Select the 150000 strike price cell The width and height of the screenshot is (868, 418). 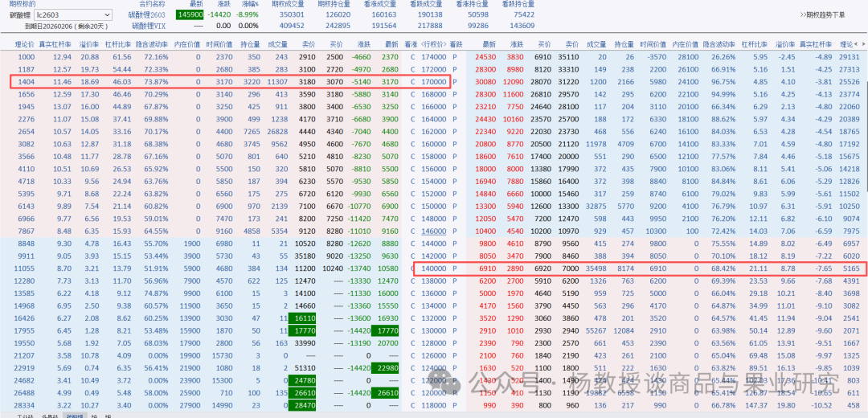tap(433, 206)
